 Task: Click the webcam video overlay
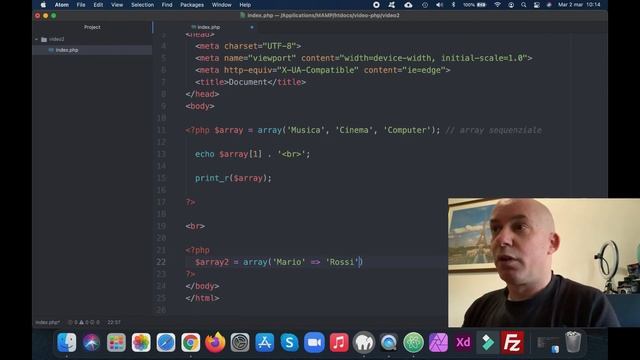(x=544, y=262)
